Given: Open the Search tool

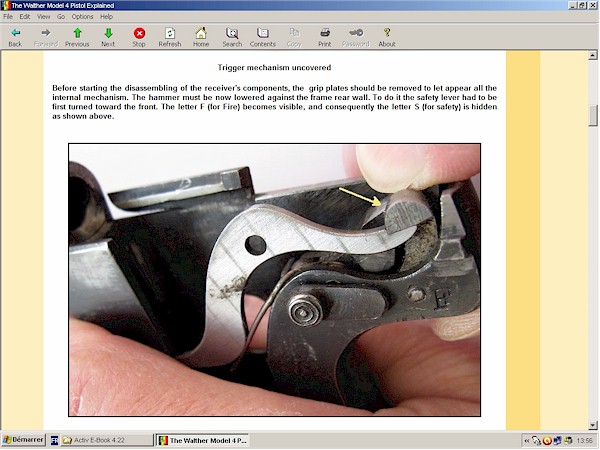Looking at the screenshot, I should 232,38.
